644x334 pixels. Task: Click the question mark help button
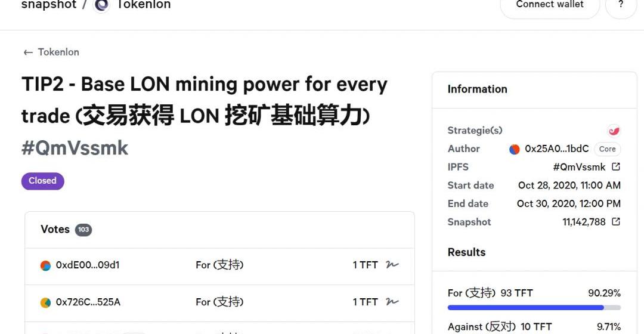click(x=621, y=5)
